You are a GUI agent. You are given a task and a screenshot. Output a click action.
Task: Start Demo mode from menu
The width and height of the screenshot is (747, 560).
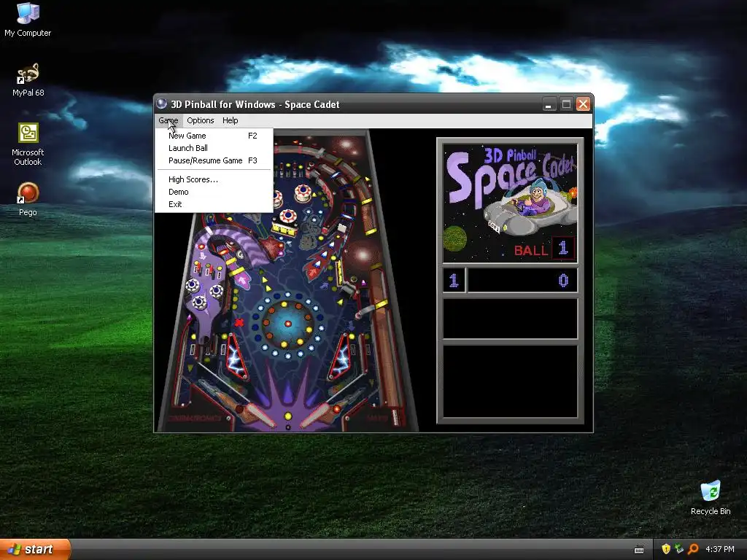pos(214,192)
